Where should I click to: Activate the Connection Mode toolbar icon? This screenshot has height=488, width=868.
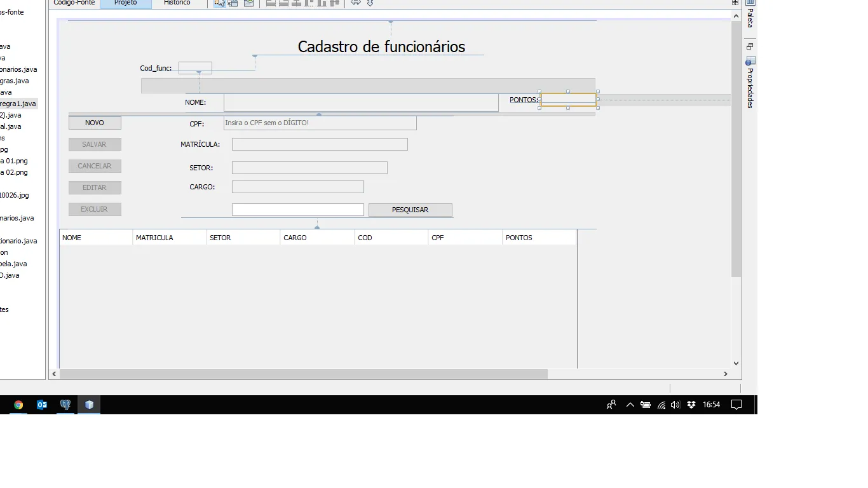tap(233, 3)
